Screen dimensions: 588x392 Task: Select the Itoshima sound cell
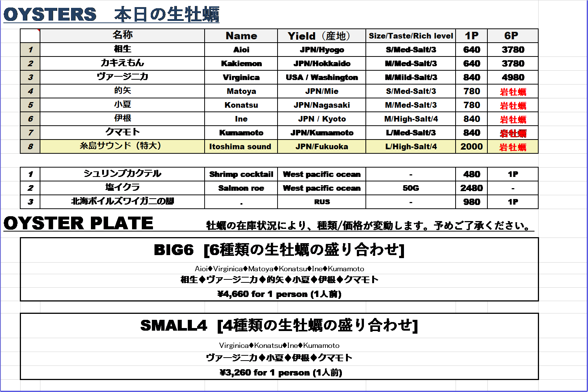tap(241, 146)
